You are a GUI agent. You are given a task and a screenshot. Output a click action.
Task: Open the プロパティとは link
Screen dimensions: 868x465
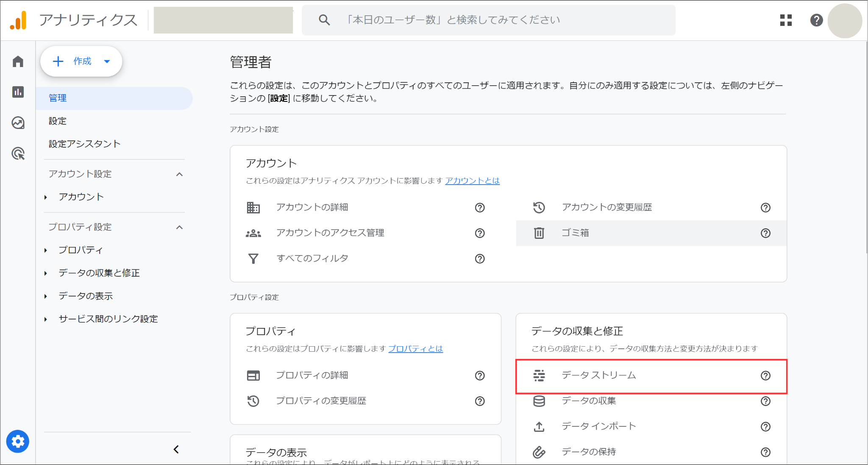(x=415, y=349)
